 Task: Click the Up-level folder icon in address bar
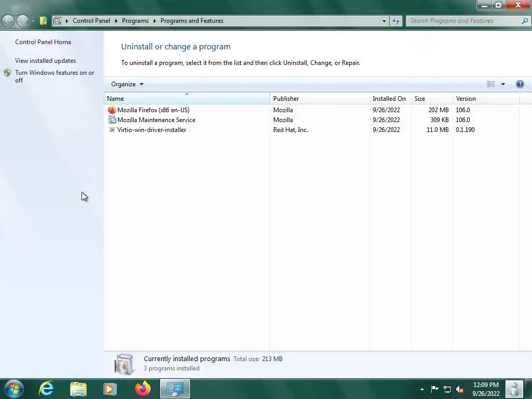pyautogui.click(x=44, y=21)
